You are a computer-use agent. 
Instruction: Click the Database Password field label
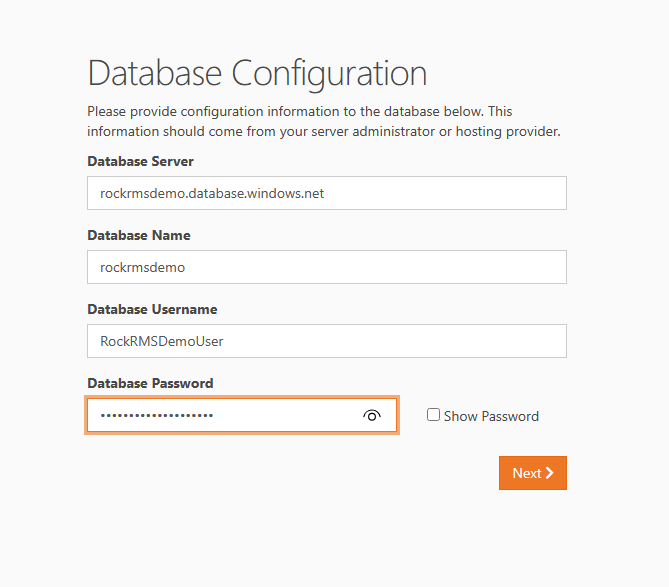[x=150, y=383]
